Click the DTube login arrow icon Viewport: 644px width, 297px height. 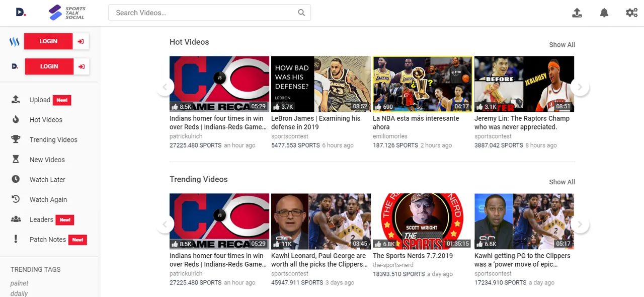coord(82,66)
